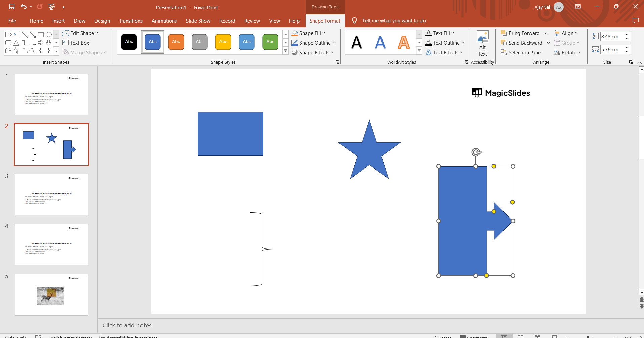Screen dimensions: 644x338
Task: Switch to the Transitions tab
Action: (130, 21)
